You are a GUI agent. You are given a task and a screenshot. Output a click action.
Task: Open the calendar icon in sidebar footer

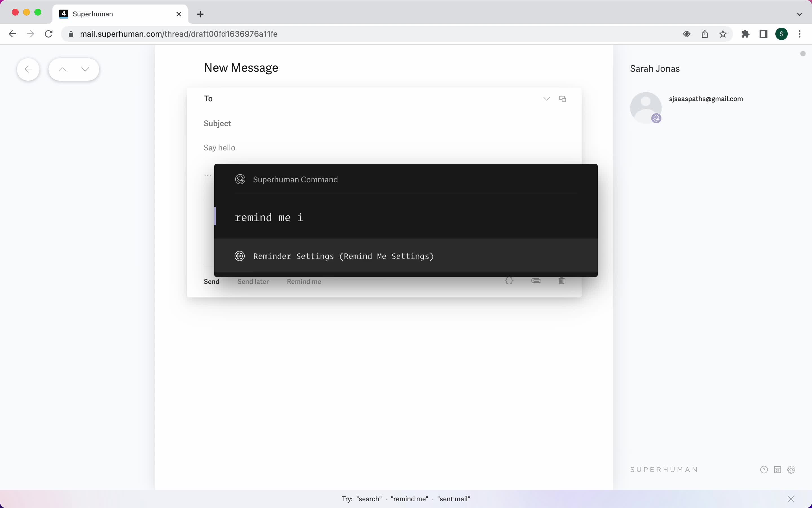(777, 470)
